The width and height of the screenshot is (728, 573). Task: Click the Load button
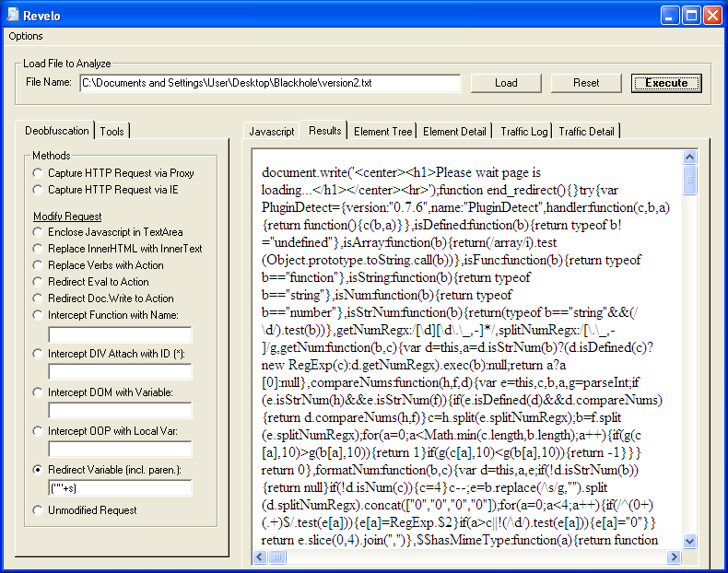pyautogui.click(x=506, y=83)
